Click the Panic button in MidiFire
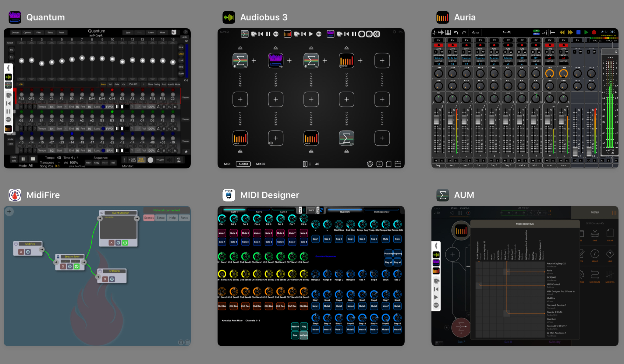624x364 pixels. (x=184, y=218)
